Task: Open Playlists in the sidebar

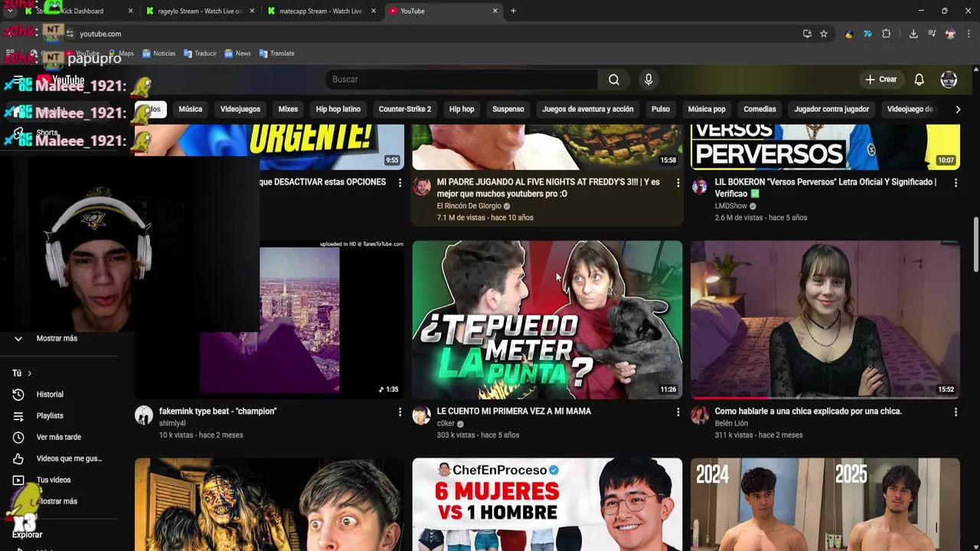Action: point(50,416)
